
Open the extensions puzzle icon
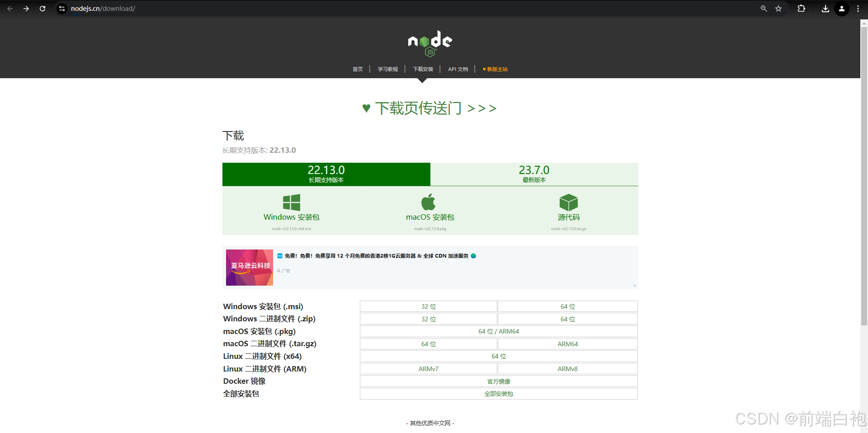(x=801, y=9)
